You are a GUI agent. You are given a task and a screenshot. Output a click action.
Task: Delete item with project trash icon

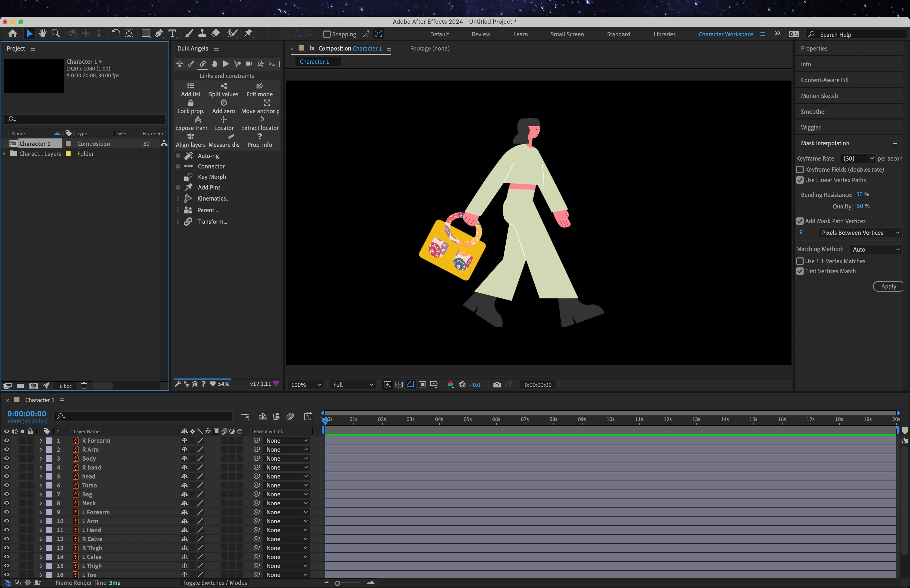tap(84, 386)
